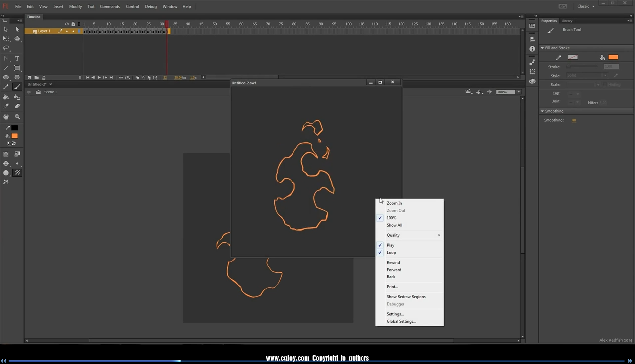Screen dimensions: 635x364
Task: Delete layer with trash icon
Action: click(x=44, y=78)
